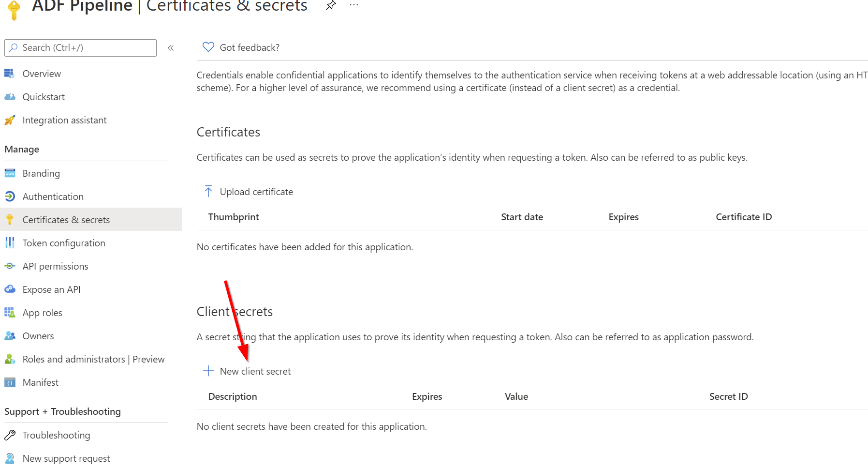Viewport: 868px width, 469px height.
Task: Collapse the sidebar with double chevron
Action: tap(171, 48)
